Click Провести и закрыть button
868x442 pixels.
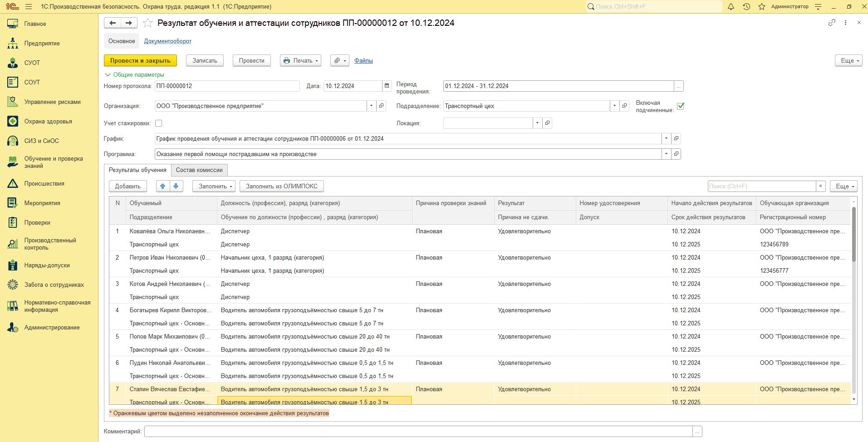click(x=140, y=60)
